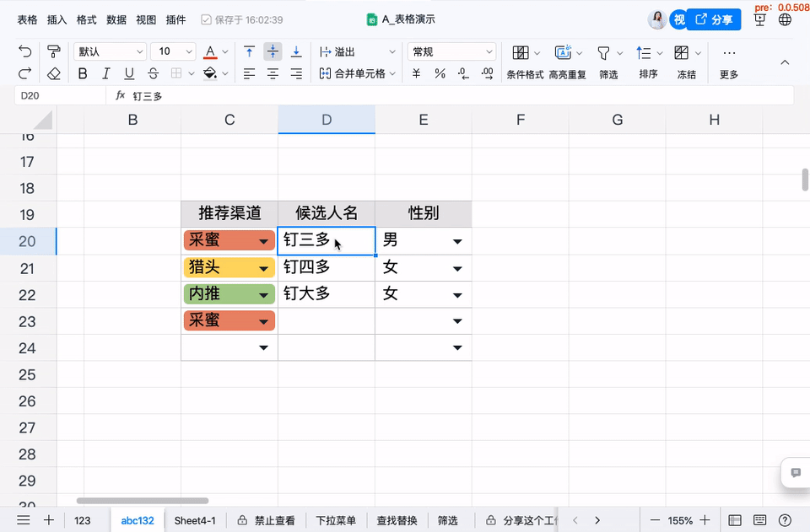
Task: Align text to top
Action: [x=249, y=51]
